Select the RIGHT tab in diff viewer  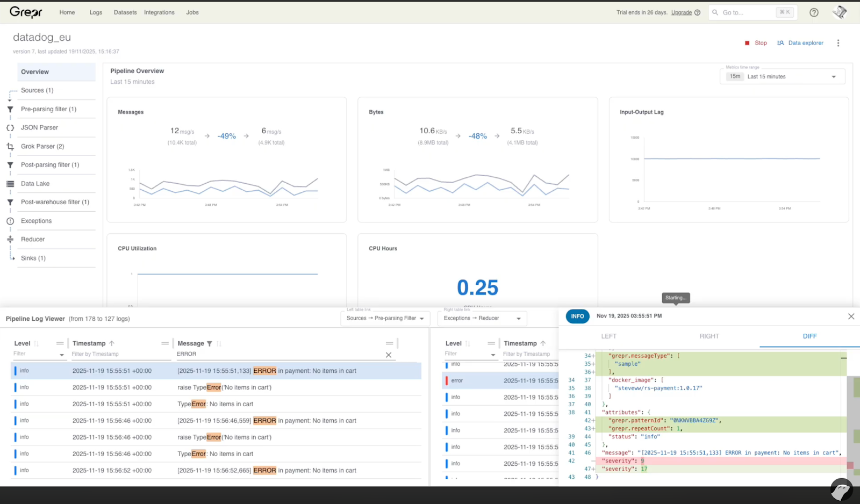pos(709,336)
